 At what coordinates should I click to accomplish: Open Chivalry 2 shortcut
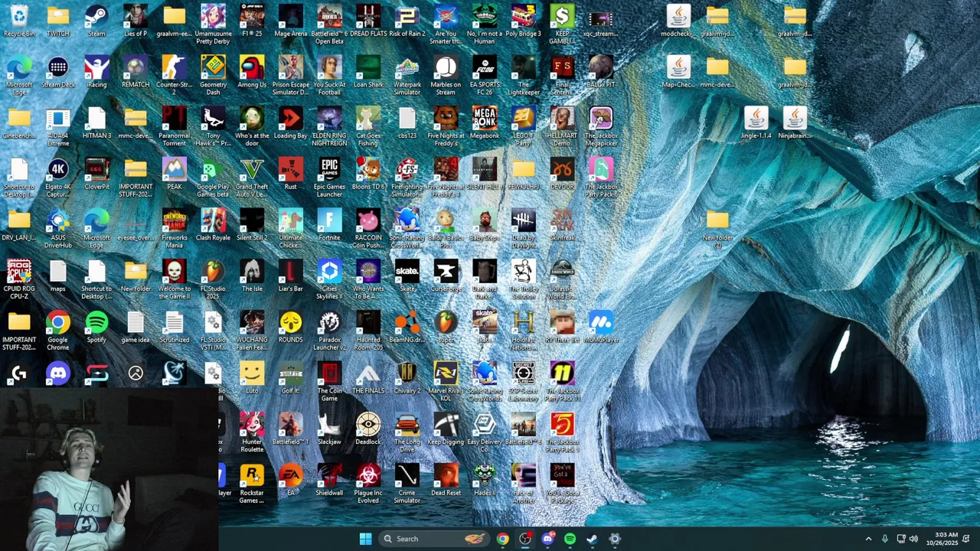[407, 378]
